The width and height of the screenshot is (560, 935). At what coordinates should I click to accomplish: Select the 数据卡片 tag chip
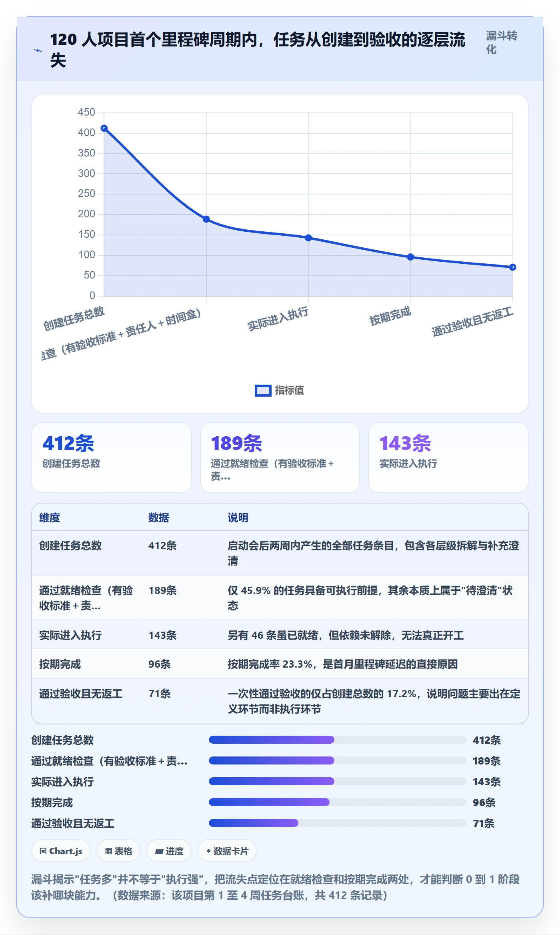coord(227,851)
